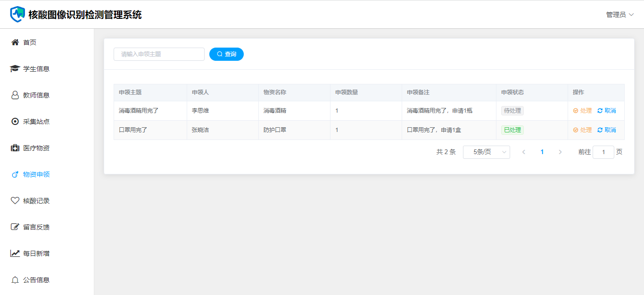Viewport: 644px width, 295px height.
Task: Expand the 5条/页 page size selector
Action: pos(486,152)
